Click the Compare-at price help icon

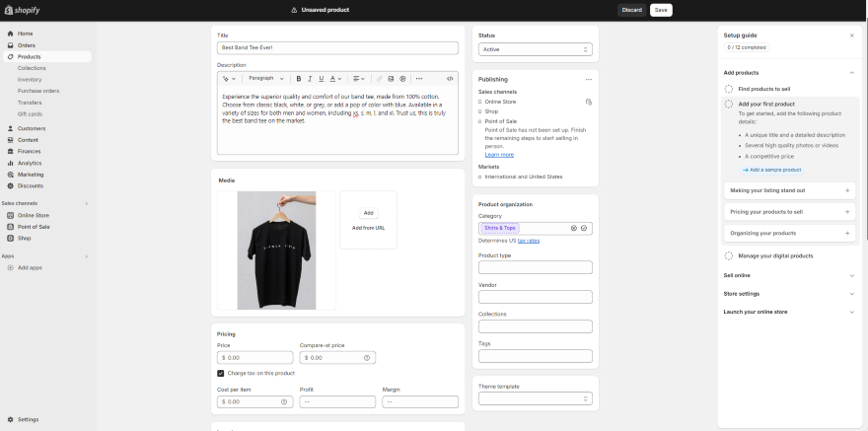pyautogui.click(x=367, y=358)
